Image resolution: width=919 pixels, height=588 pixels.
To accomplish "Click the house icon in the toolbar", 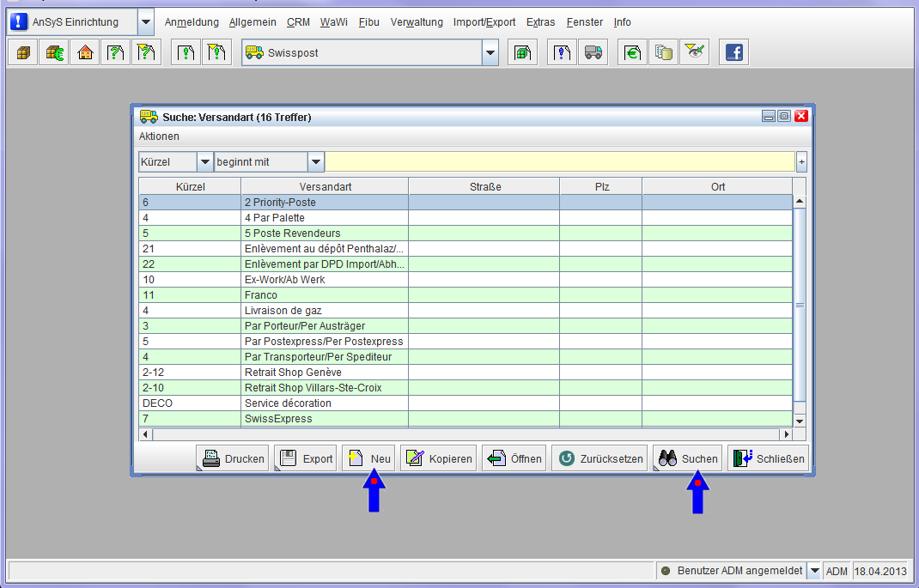I will tap(84, 52).
